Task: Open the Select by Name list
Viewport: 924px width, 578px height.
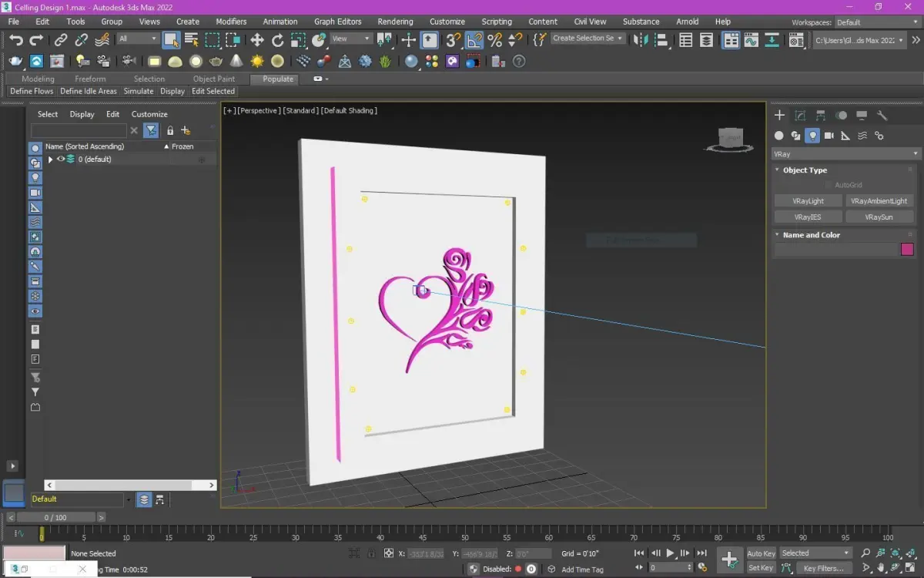Action: (192, 39)
